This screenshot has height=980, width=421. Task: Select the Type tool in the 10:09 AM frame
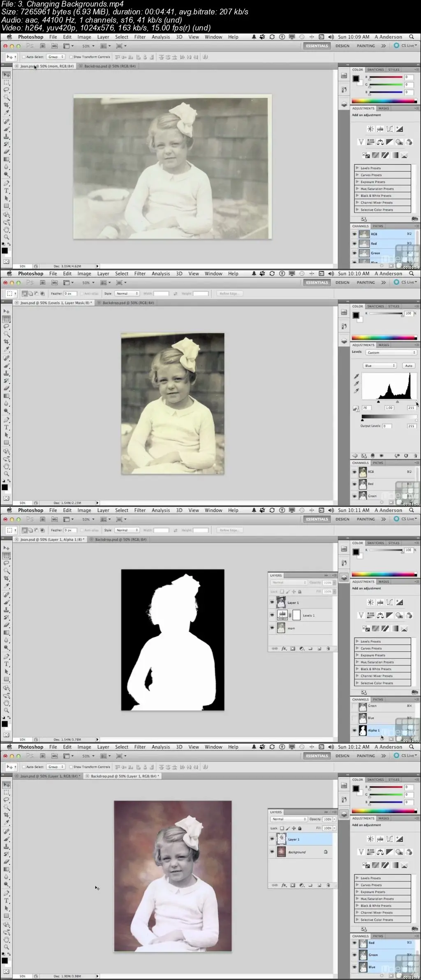(7, 191)
